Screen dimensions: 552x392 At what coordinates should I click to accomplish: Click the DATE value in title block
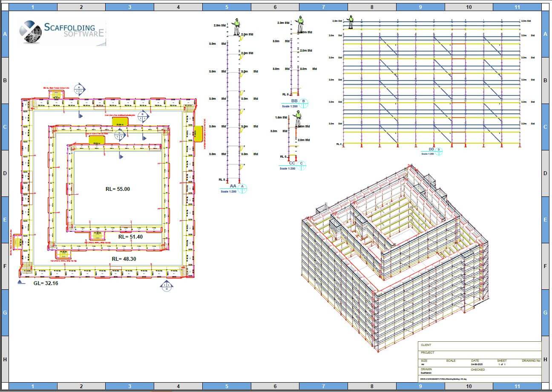coord(476,365)
